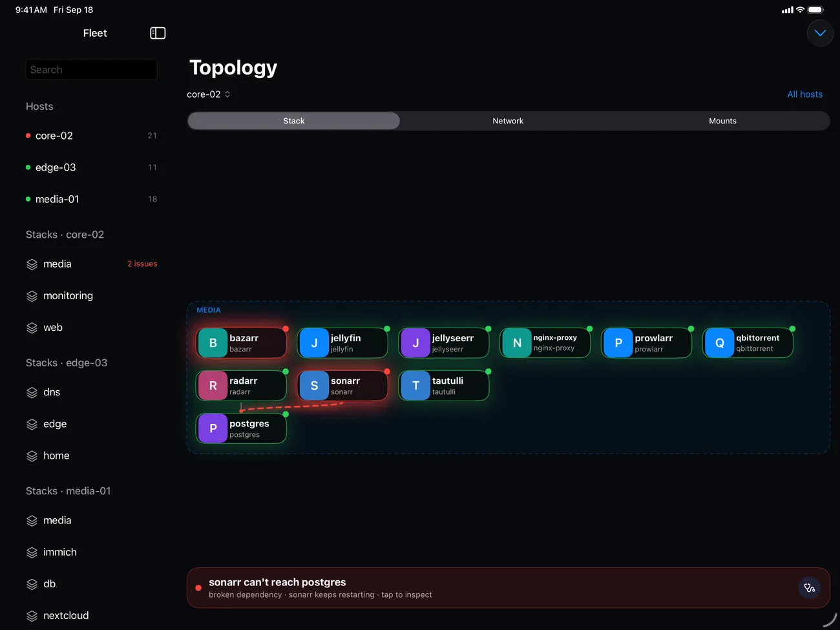The height and width of the screenshot is (630, 840).
Task: Open the edge stack
Action: (x=91, y=424)
